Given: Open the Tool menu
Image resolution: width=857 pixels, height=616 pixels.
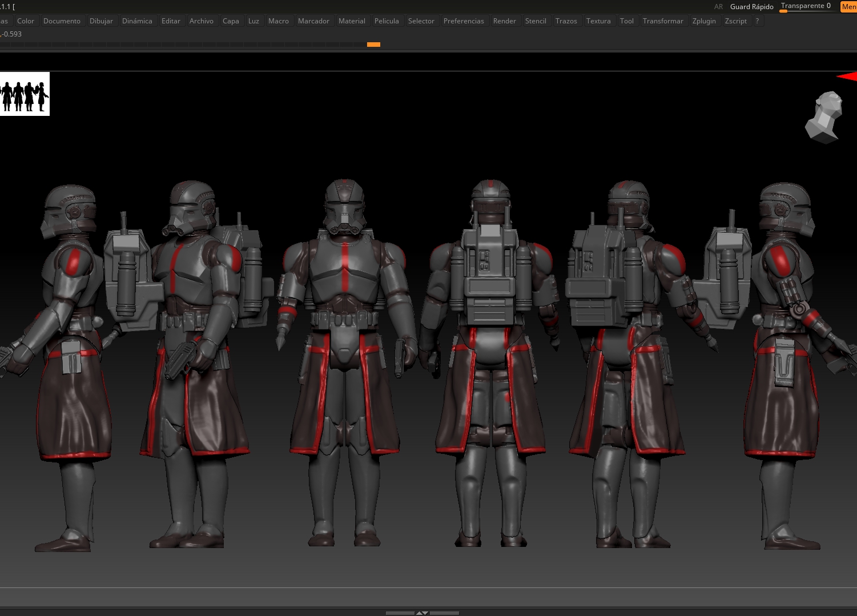Looking at the screenshot, I should coord(626,21).
